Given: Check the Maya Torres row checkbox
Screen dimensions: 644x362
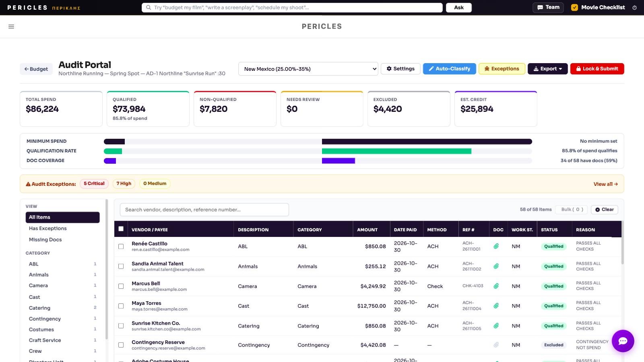Looking at the screenshot, I should (x=121, y=306).
